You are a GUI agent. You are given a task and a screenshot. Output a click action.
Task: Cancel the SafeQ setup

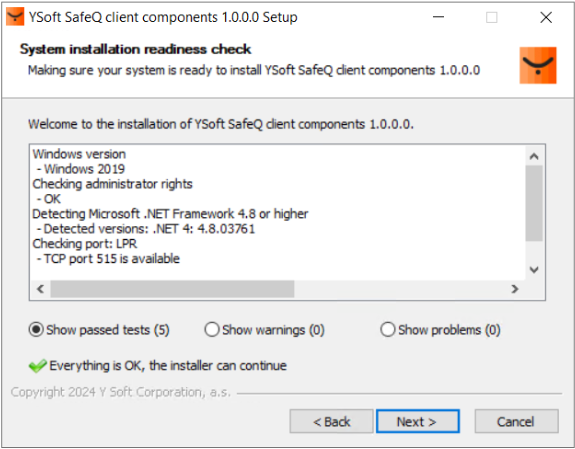click(516, 421)
